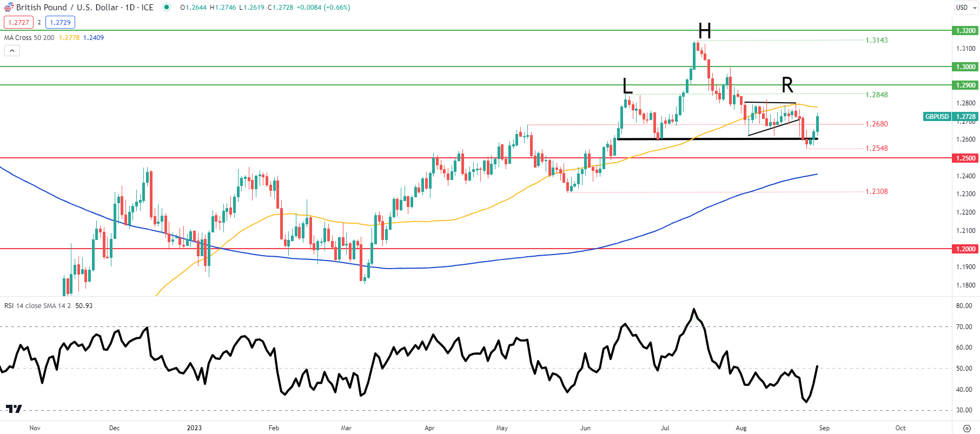Viewport: 980px width, 434px height.
Task: Click the 1.2308 level annotation
Action: click(x=877, y=191)
